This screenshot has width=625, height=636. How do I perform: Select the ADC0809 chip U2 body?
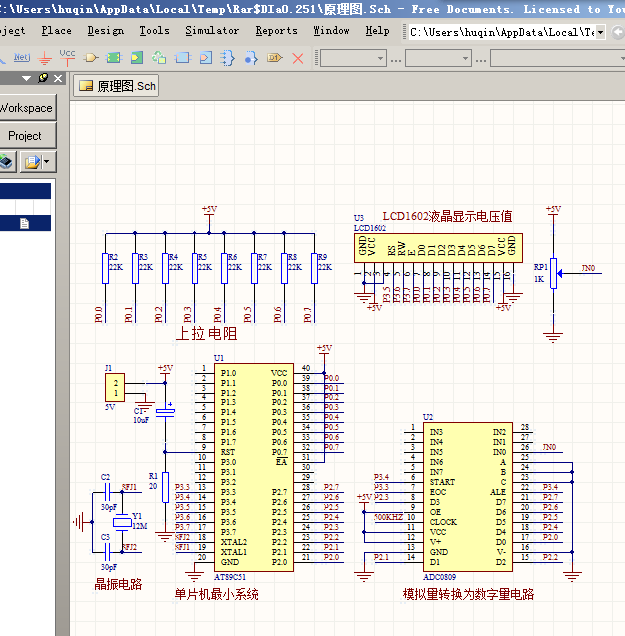468,497
